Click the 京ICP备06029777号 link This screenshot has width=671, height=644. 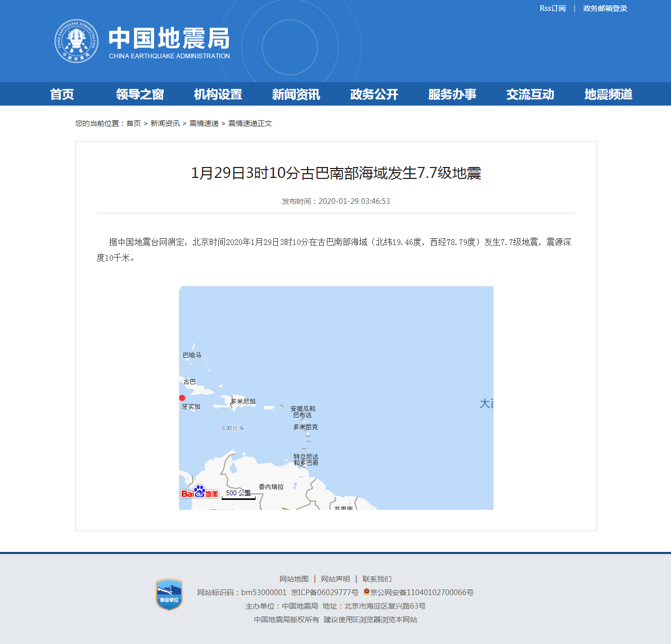click(x=325, y=593)
